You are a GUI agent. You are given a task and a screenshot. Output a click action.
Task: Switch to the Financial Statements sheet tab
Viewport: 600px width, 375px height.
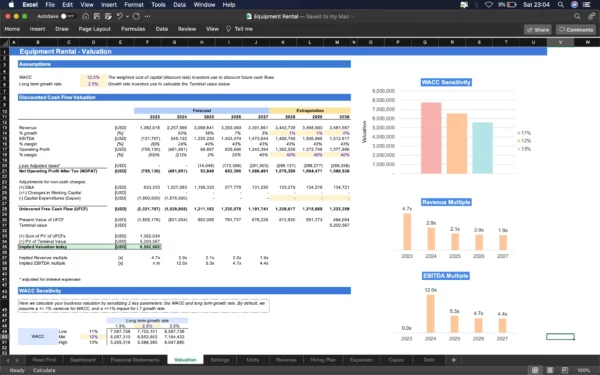135,360
